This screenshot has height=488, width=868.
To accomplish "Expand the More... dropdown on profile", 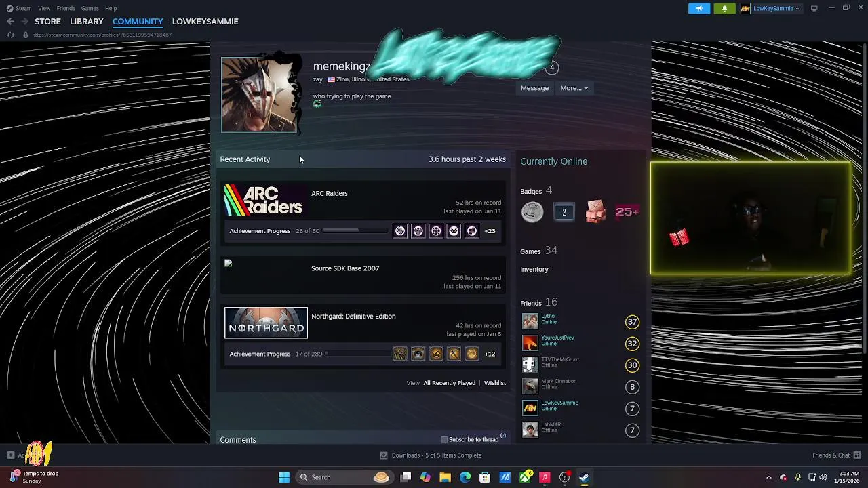I will (x=574, y=88).
